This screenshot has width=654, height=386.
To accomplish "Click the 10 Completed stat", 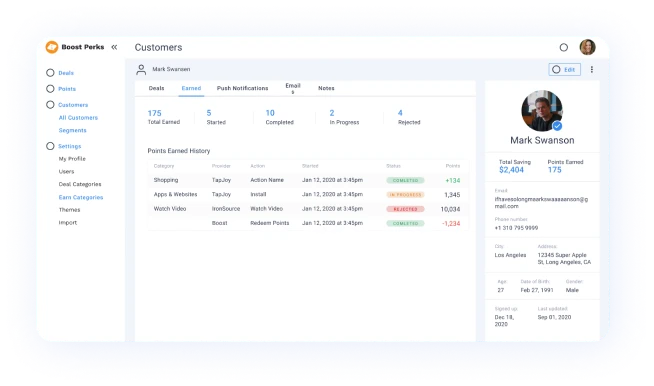I will [279, 117].
